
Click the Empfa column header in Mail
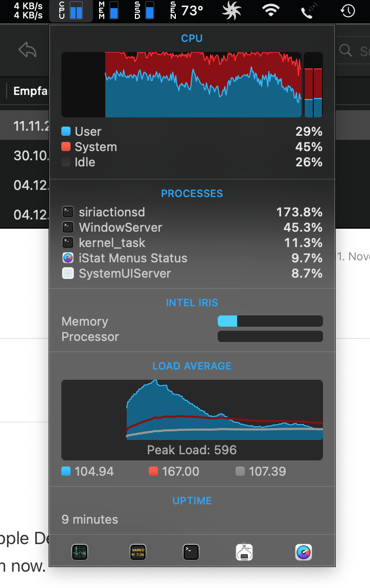pos(31,91)
